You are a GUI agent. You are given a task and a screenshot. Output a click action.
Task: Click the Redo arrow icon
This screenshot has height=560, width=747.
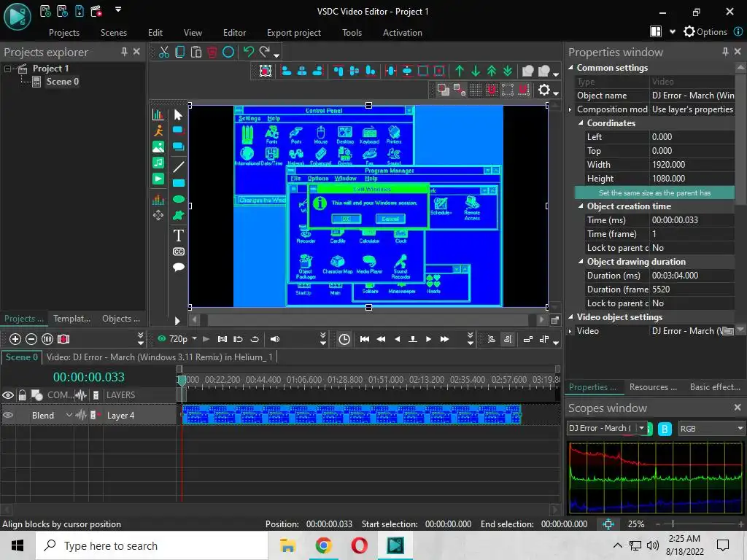[265, 52]
